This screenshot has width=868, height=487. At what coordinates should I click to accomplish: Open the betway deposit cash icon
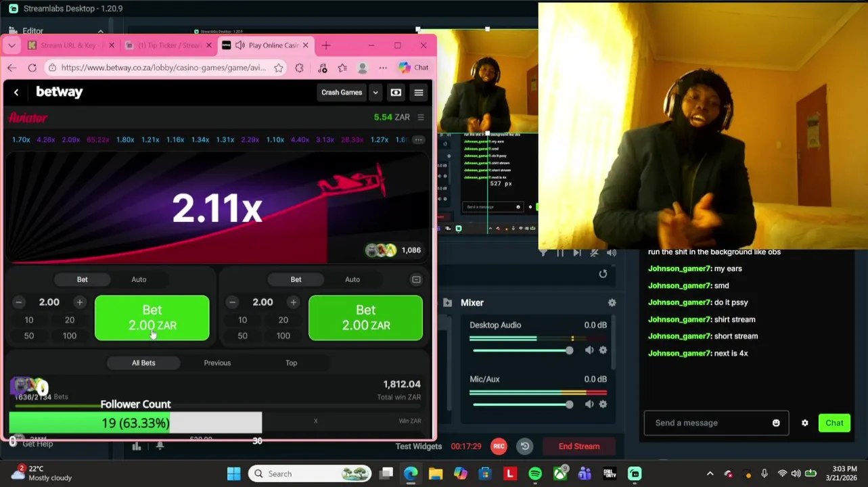point(396,93)
